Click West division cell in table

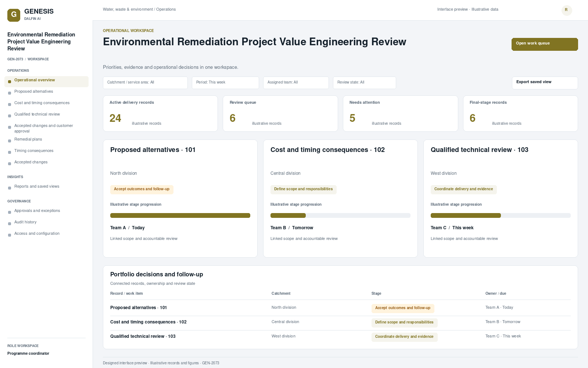tap(283, 336)
